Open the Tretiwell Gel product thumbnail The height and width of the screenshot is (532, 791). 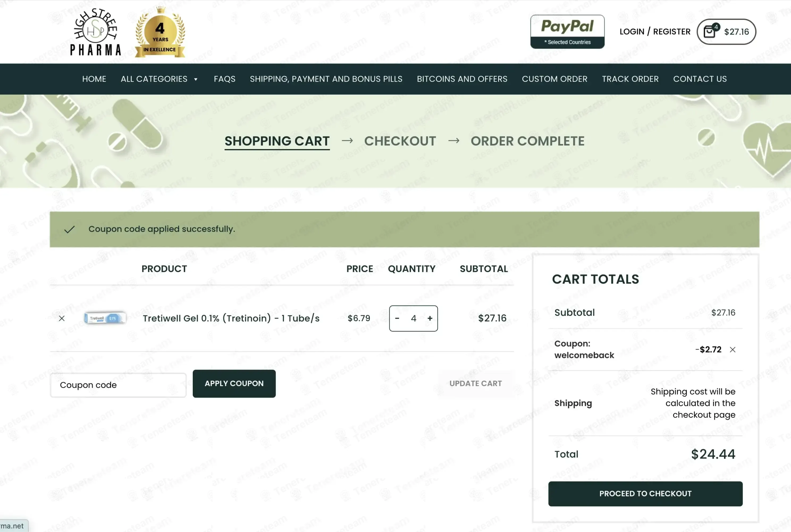(x=105, y=318)
